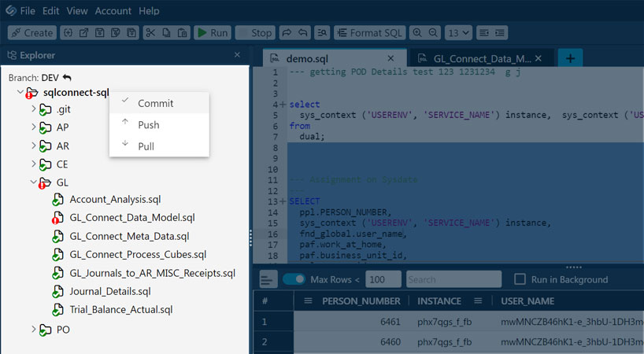Click the zoom in magnifier icon
This screenshot has width=644, height=354.
pos(416,33)
